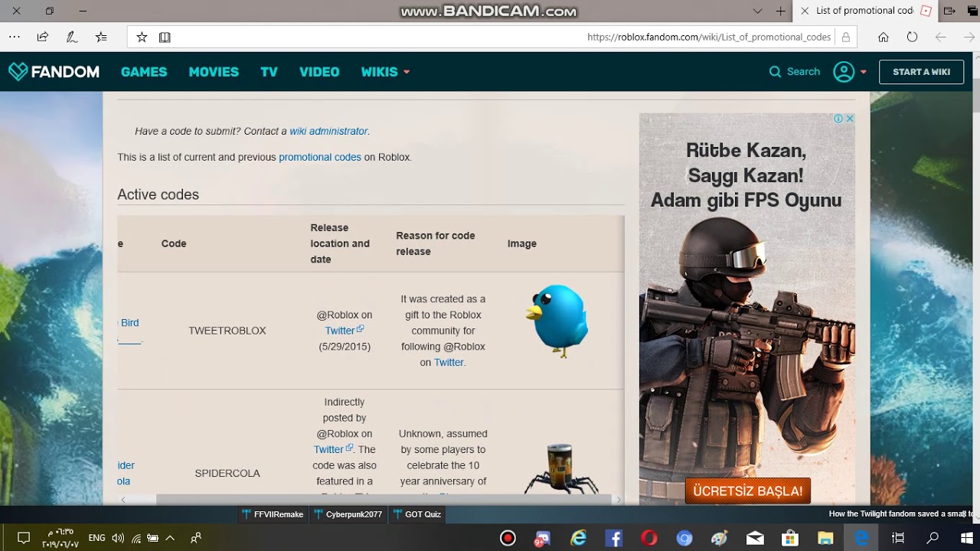Image resolution: width=980 pixels, height=551 pixels.
Task: Open Internet Explorer from taskbar
Action: [x=578, y=538]
